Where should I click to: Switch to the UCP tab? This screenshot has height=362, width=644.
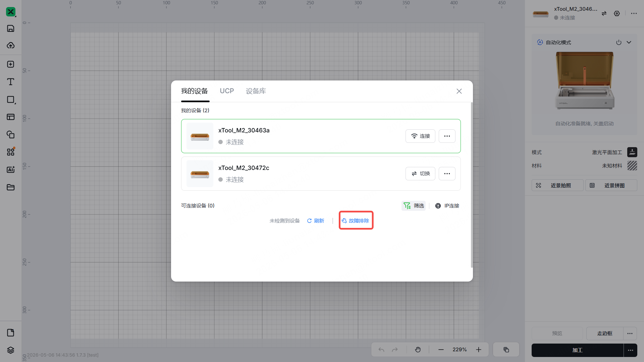(x=227, y=91)
